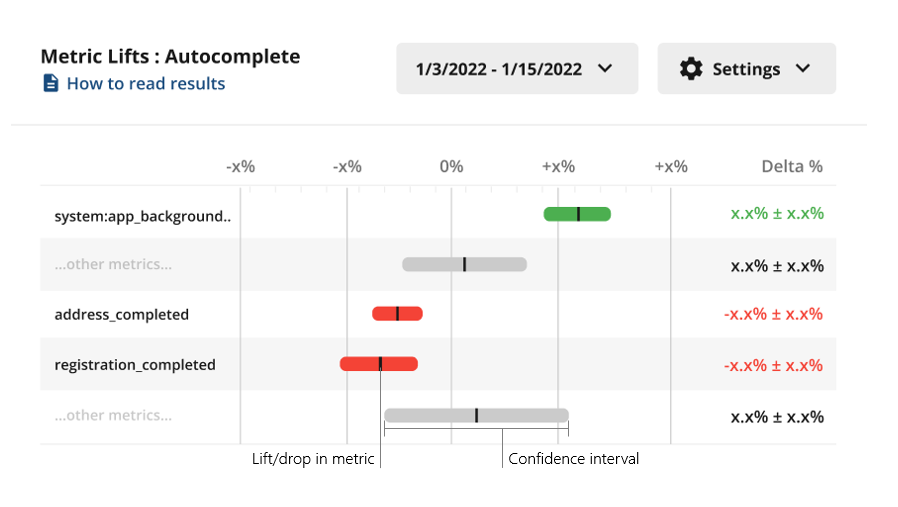Click the chevron next to the date range
The width and height of the screenshot is (898, 507).
(605, 69)
